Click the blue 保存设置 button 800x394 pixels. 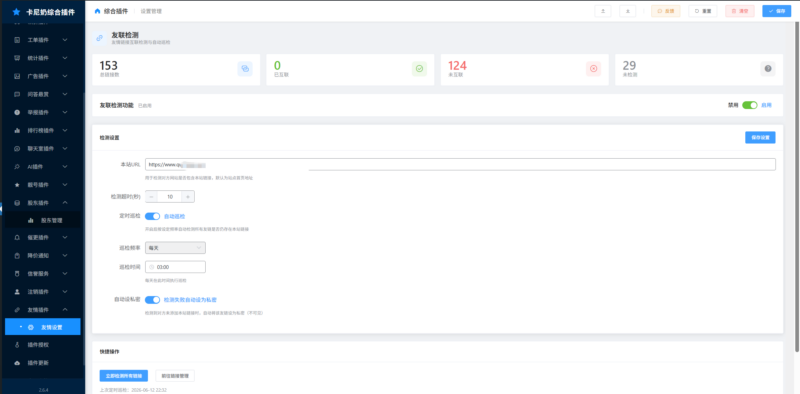[x=760, y=137]
